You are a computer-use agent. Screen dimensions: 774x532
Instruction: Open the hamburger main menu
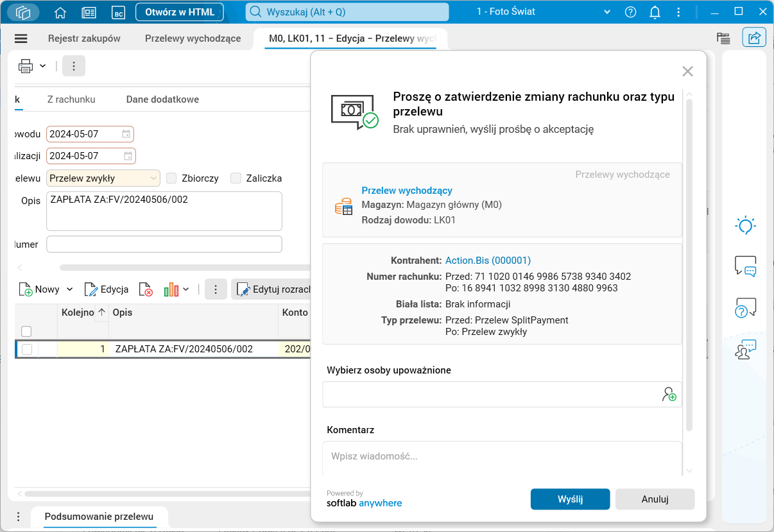click(21, 39)
